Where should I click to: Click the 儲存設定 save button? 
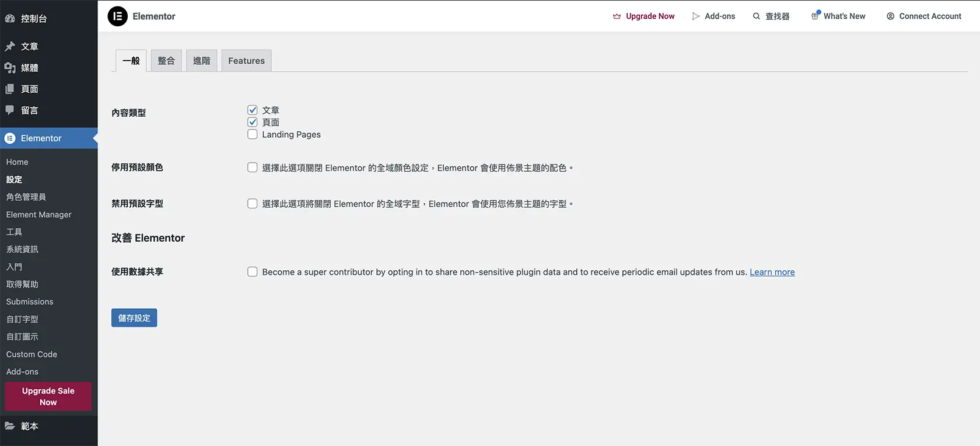[134, 318]
